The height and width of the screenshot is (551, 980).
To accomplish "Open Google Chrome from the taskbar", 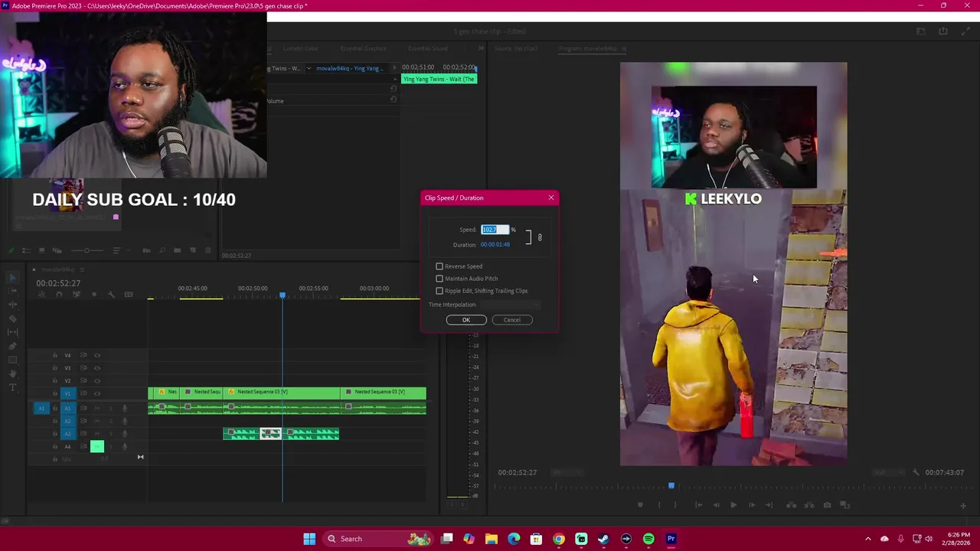I will 559,539.
